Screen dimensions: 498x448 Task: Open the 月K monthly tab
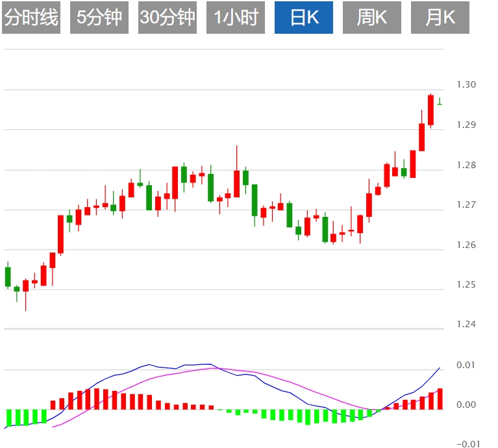pyautogui.click(x=440, y=18)
